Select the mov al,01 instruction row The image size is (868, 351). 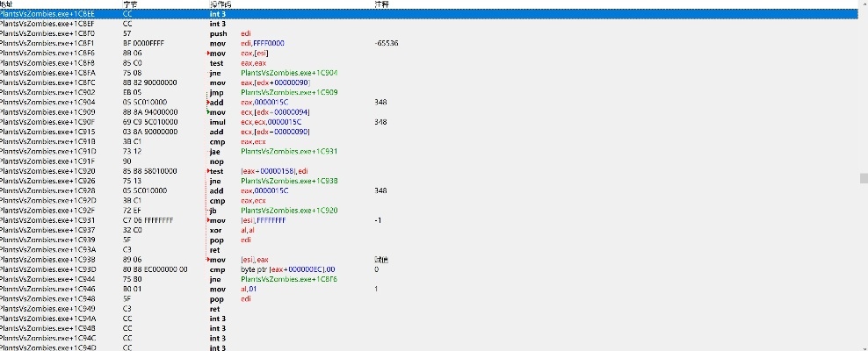pos(217,289)
